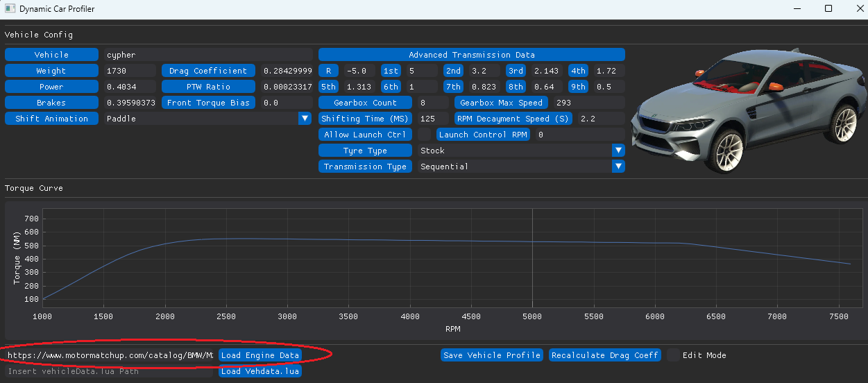Click the 1st gear ratio field

(x=421, y=71)
